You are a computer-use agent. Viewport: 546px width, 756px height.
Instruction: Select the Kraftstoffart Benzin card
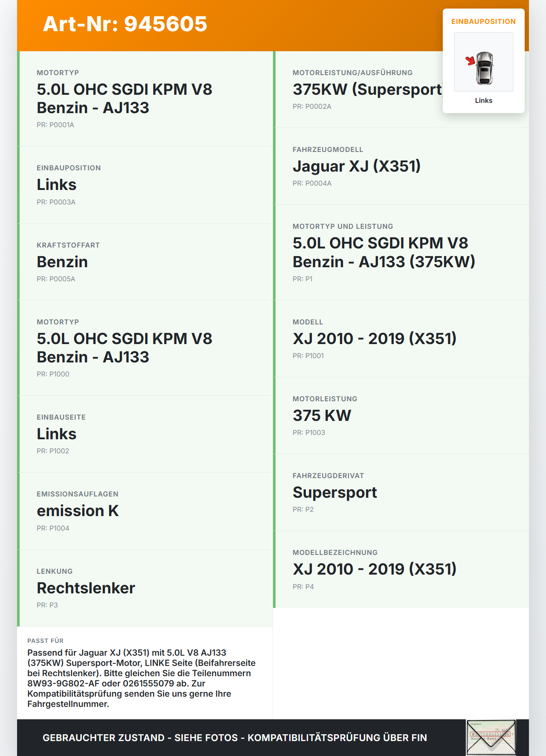(145, 262)
